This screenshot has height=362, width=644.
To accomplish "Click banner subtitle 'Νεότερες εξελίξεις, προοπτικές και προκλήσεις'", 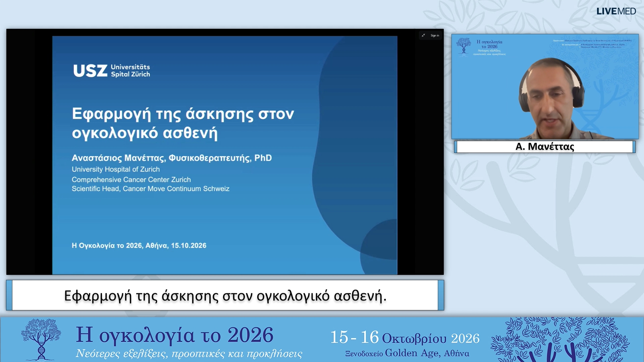I will pyautogui.click(x=189, y=354).
